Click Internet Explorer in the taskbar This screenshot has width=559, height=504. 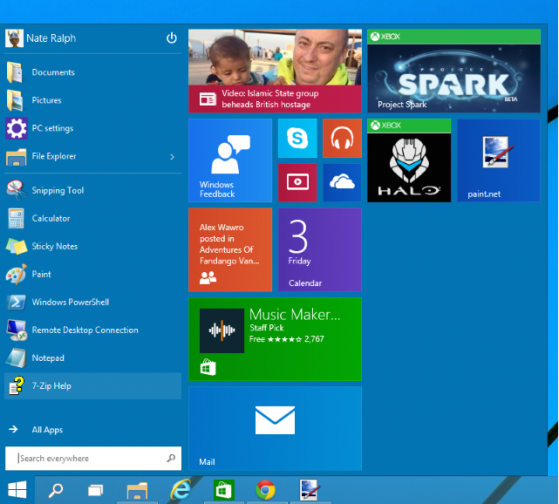tap(180, 490)
